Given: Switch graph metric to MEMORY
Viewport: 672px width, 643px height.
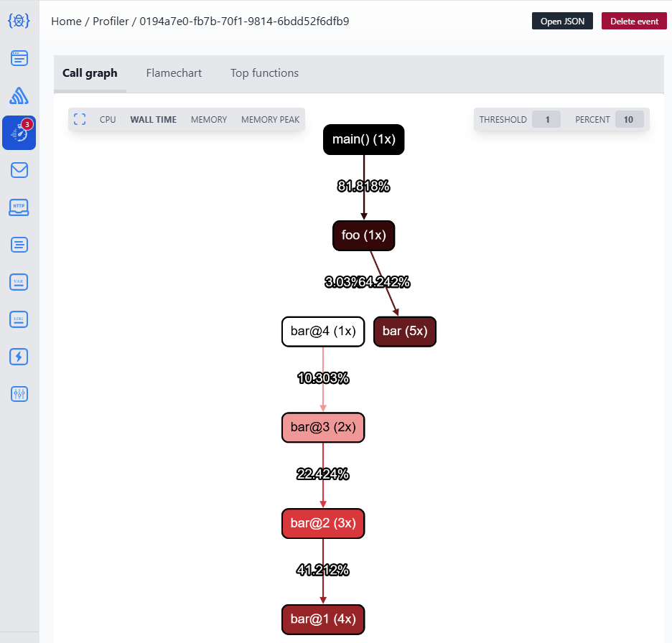Looking at the screenshot, I should coord(209,120).
